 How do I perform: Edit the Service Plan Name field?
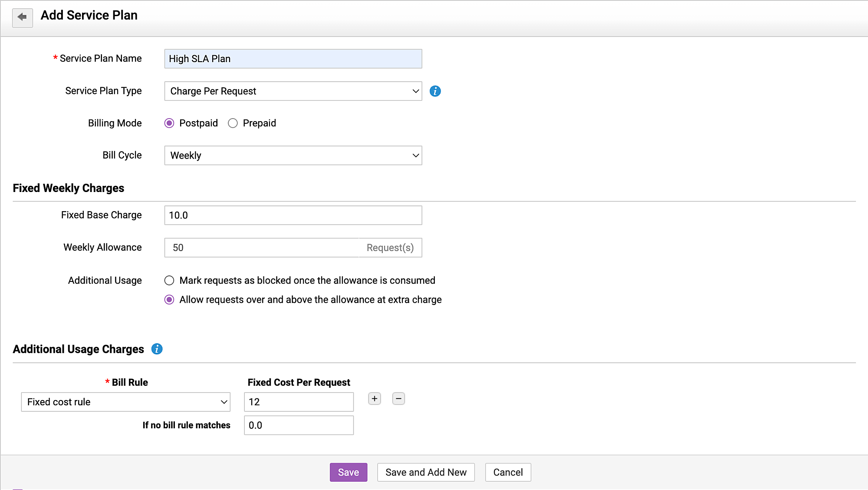(x=293, y=59)
